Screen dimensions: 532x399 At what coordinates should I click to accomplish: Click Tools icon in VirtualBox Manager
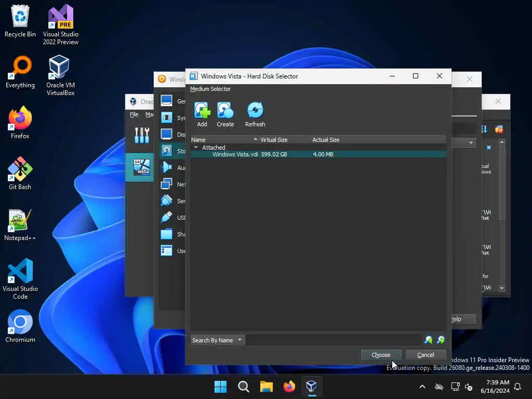[x=142, y=135]
